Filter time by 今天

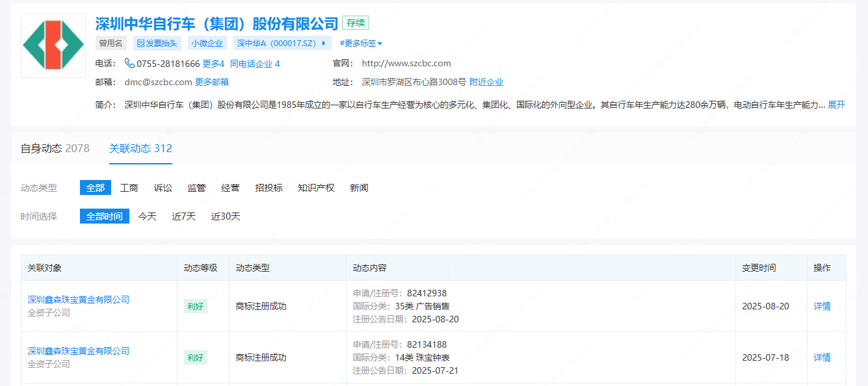pyautogui.click(x=148, y=216)
